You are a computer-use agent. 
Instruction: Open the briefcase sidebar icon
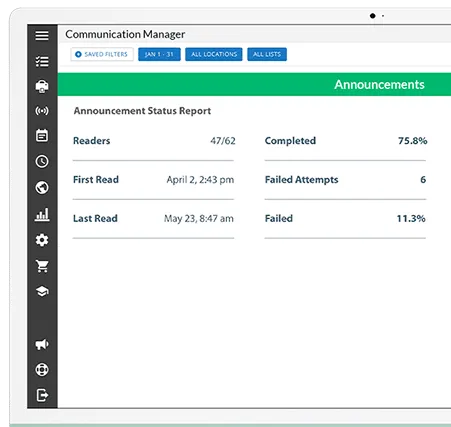42,86
